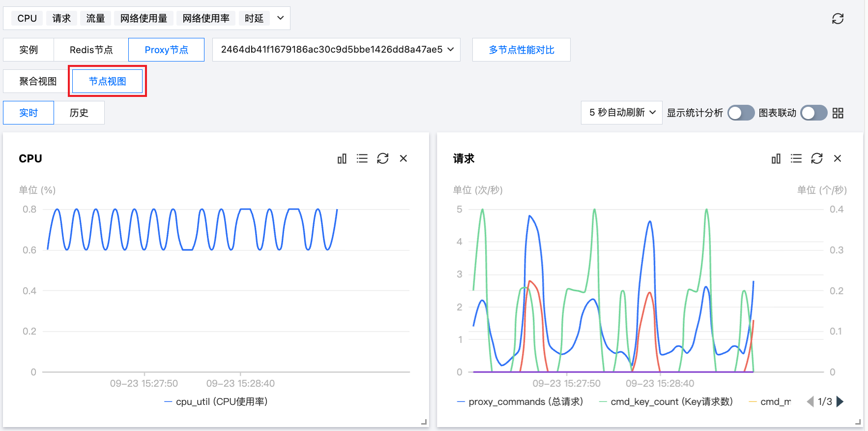
Task: Switch to the Redis节点 tab
Action: [91, 50]
